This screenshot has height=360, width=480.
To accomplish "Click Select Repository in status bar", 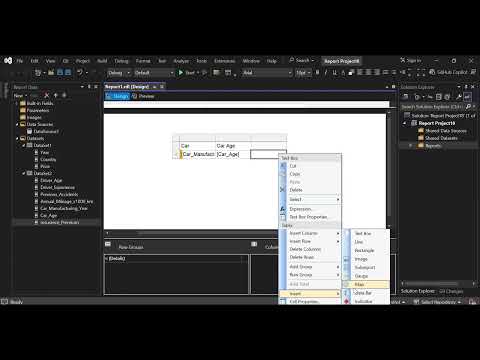I will pyautogui.click(x=437, y=302).
